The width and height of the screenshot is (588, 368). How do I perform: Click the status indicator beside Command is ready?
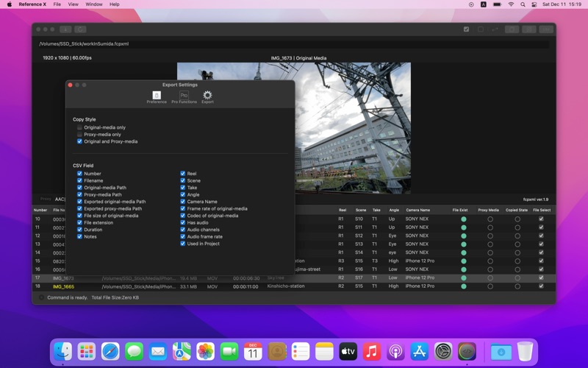click(41, 297)
